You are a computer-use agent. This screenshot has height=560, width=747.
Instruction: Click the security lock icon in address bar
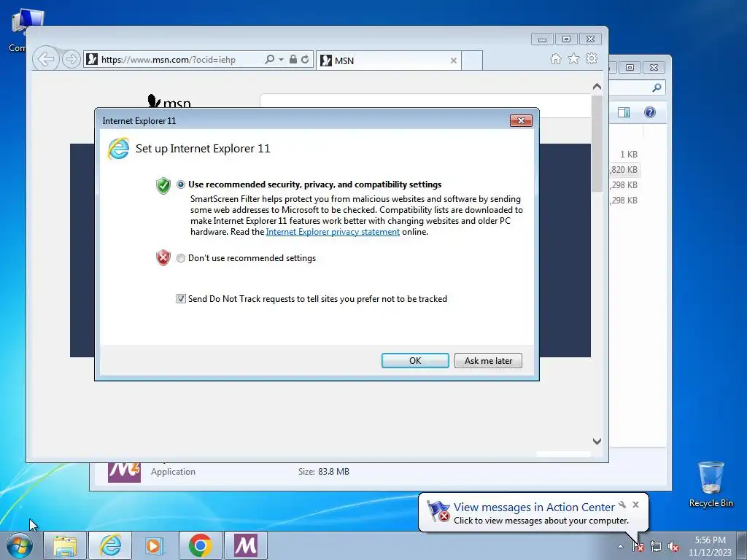(293, 60)
